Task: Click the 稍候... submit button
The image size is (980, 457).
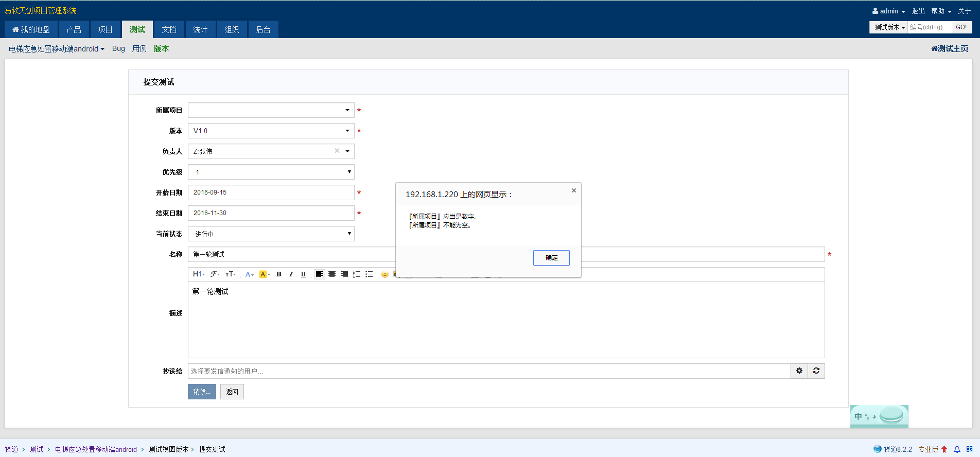Action: [202, 392]
